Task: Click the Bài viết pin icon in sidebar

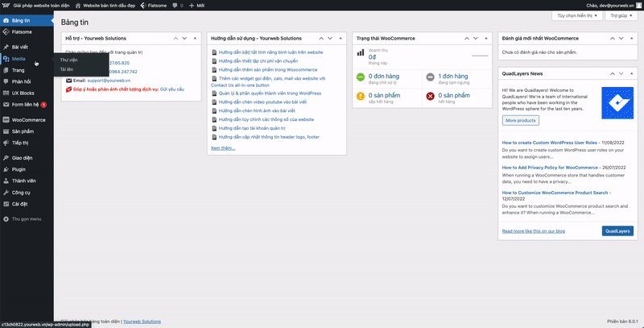Action: click(6, 47)
